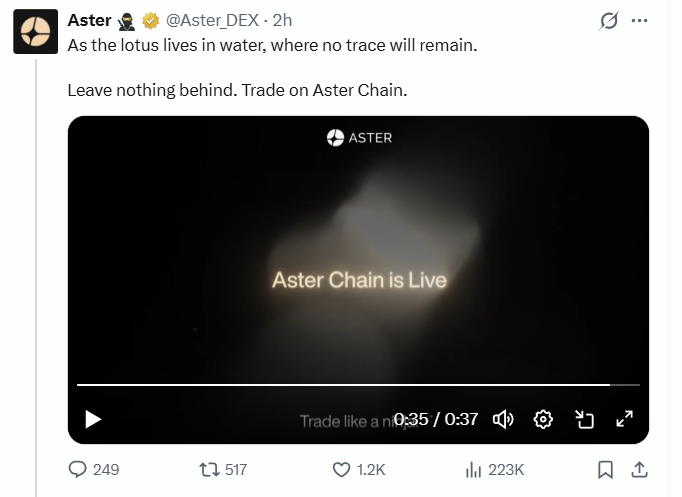Mute the video sound

(503, 419)
